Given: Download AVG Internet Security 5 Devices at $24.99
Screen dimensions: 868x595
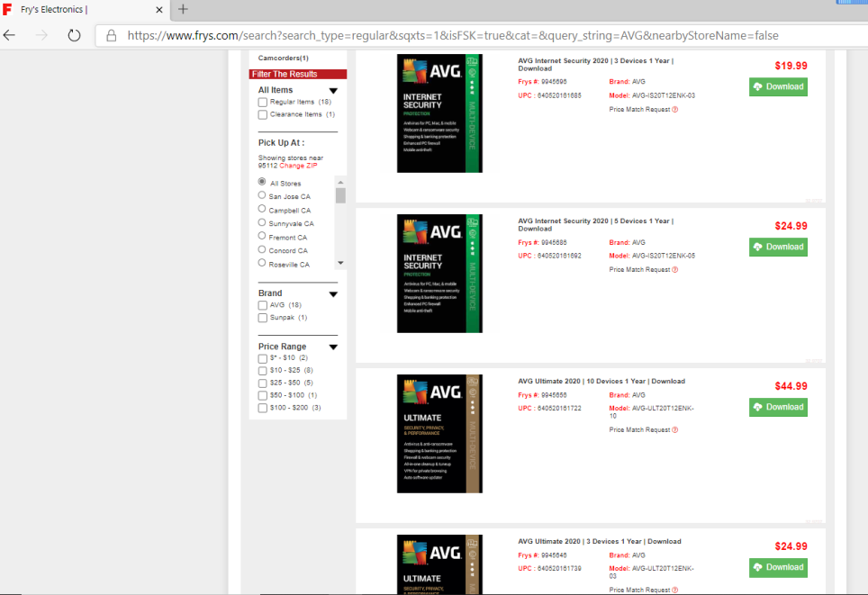Looking at the screenshot, I should click(778, 247).
